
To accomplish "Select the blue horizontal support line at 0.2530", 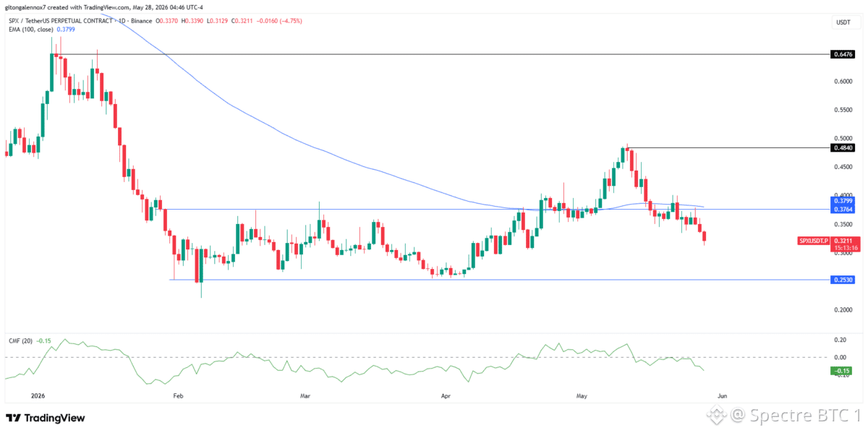I will click(499, 280).
